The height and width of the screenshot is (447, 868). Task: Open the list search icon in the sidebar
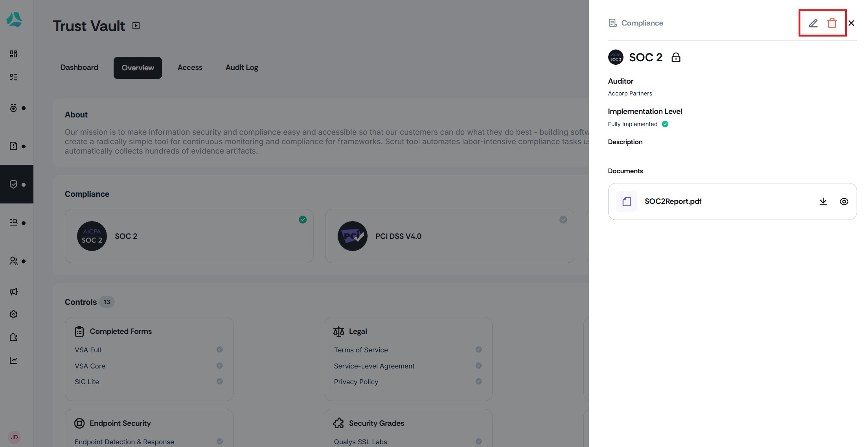click(13, 222)
